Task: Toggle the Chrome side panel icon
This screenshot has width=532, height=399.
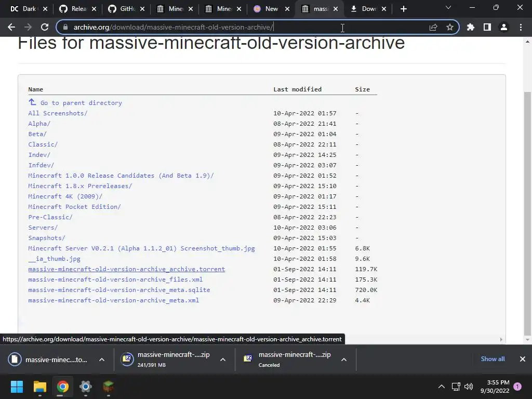Action: click(487, 27)
